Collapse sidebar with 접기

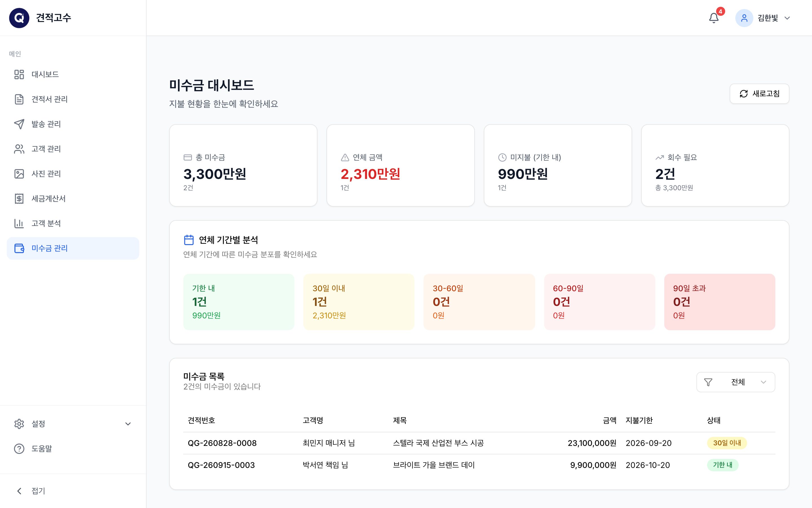(73, 491)
